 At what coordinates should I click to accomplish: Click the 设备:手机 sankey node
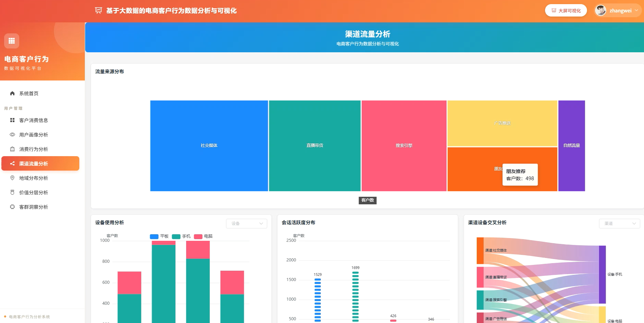(x=602, y=274)
